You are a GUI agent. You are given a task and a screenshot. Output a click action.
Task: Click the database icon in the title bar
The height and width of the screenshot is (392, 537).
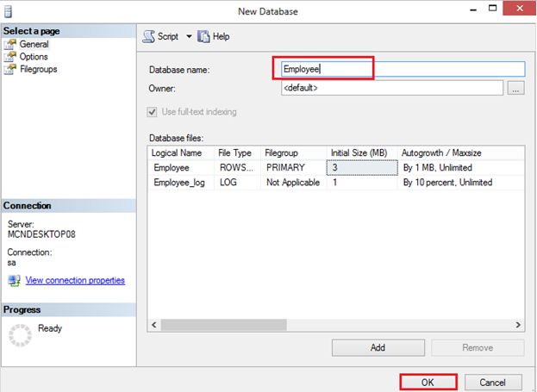tap(8, 11)
